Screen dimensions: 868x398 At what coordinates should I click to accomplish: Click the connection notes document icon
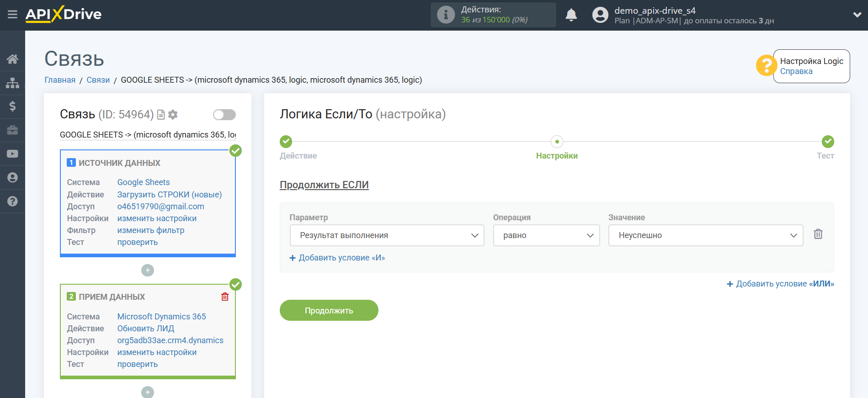161,115
